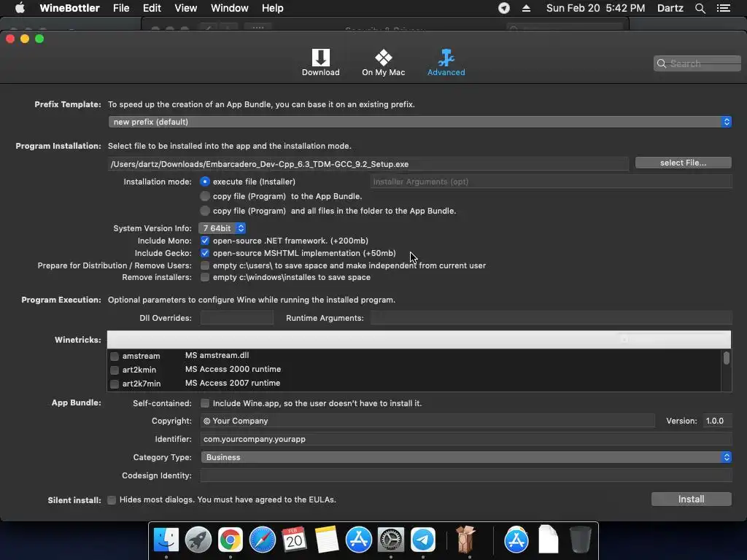747x560 pixels.
Task: Open the File menu
Action: 121,8
